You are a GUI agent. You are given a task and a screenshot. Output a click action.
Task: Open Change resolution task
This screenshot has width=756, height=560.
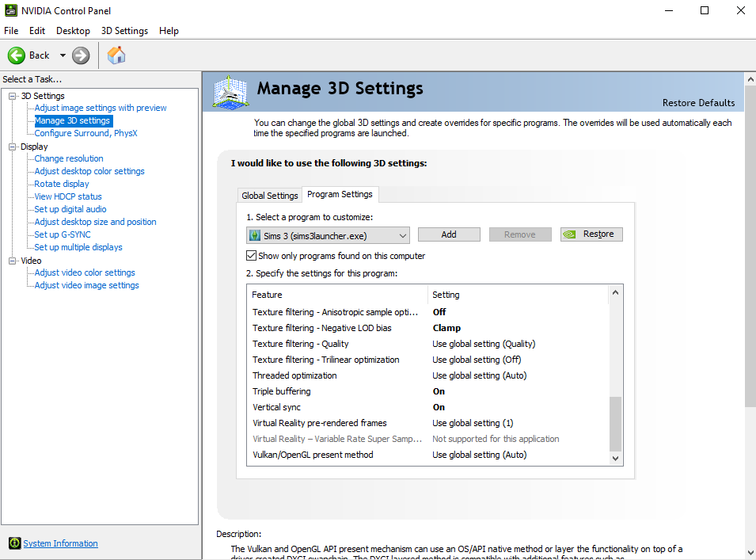(x=68, y=158)
